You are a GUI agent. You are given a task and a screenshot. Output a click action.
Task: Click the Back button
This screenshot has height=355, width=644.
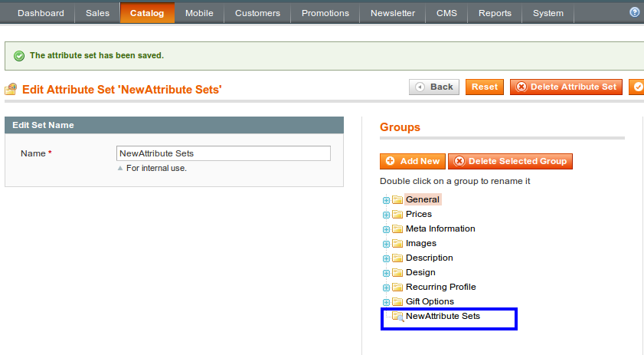(x=434, y=87)
